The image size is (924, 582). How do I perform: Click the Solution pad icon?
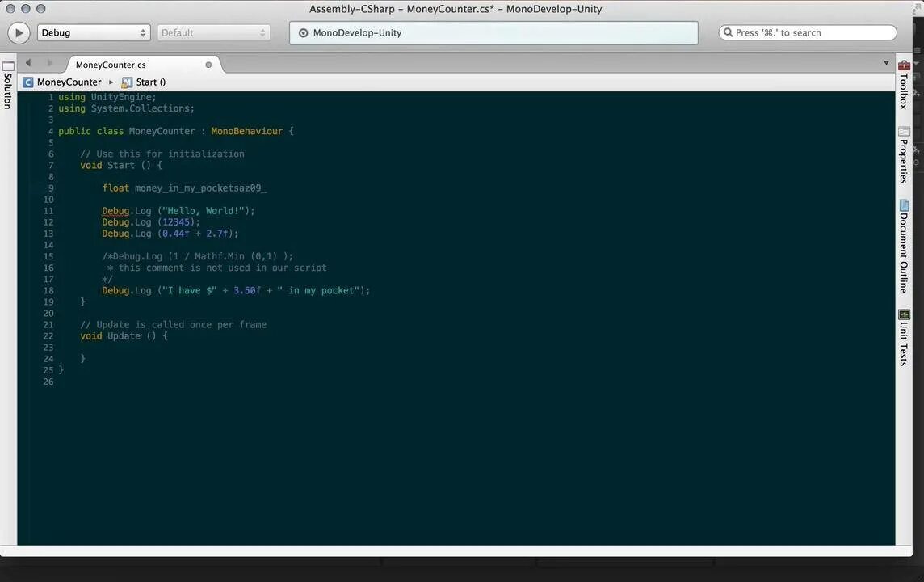pos(8,66)
